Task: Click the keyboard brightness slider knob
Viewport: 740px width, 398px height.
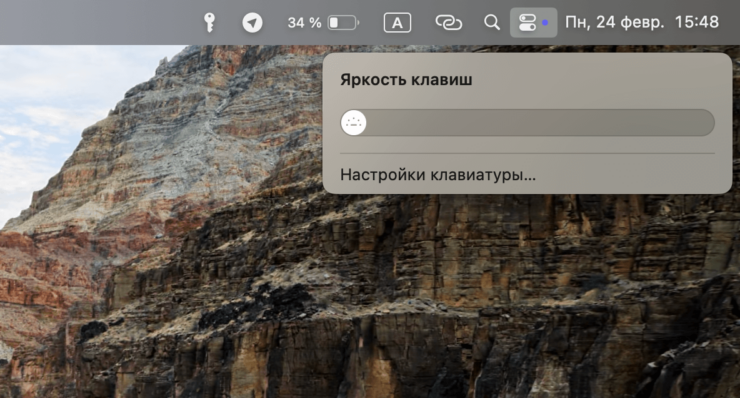Action: tap(353, 123)
